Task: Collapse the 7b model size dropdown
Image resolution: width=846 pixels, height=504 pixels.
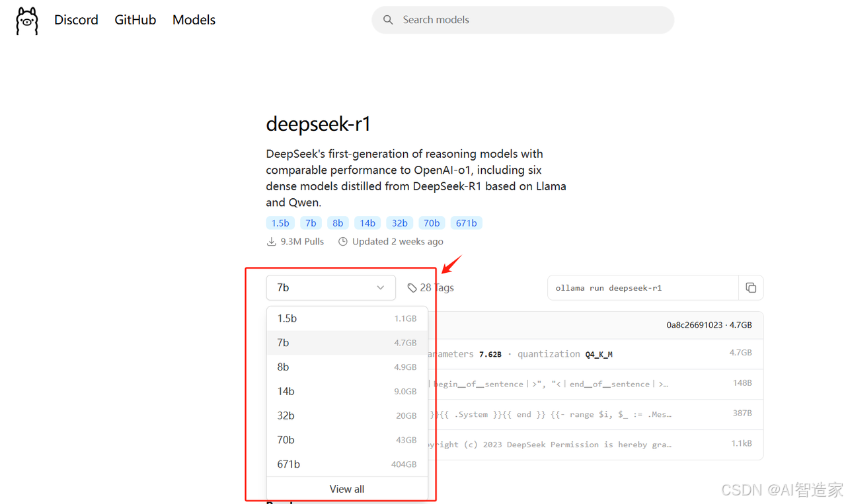Action: click(x=330, y=288)
